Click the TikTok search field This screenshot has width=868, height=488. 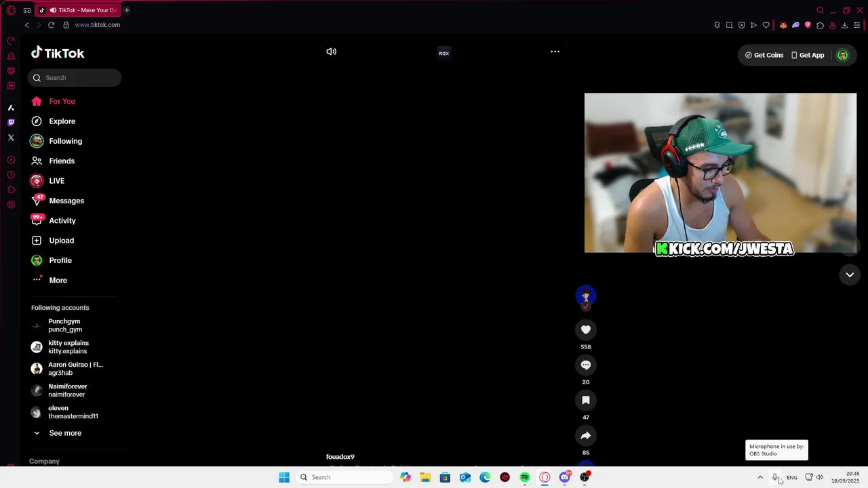(x=75, y=77)
